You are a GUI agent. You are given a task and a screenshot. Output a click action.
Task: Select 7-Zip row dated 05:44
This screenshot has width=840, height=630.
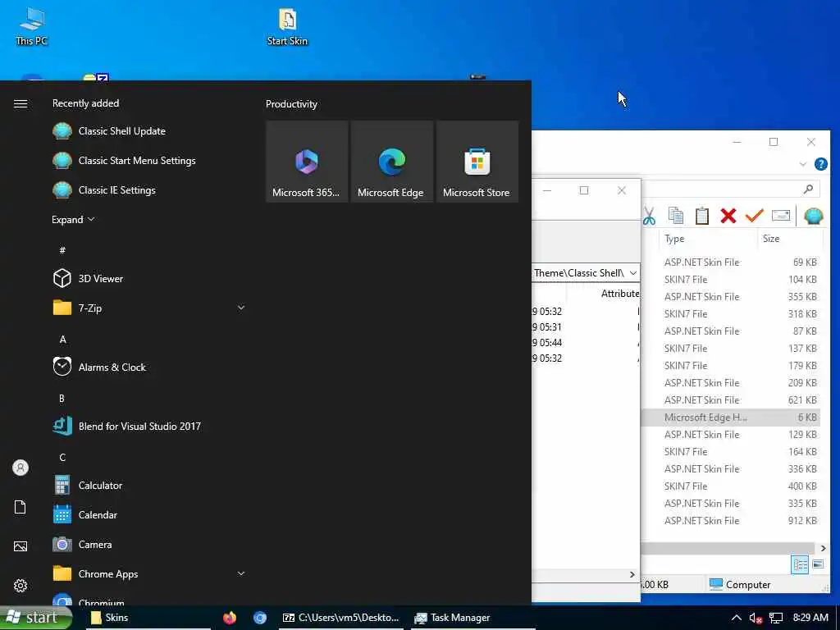pos(586,343)
